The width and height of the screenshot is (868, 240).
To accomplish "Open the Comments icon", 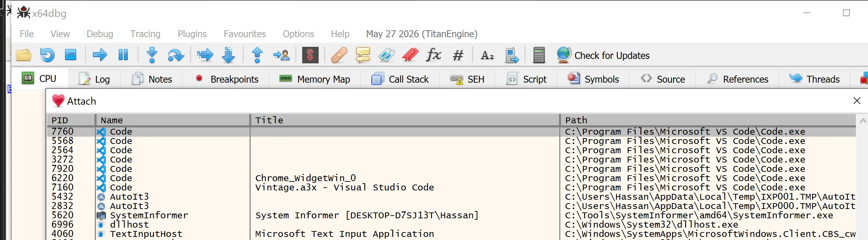I will point(363,55).
